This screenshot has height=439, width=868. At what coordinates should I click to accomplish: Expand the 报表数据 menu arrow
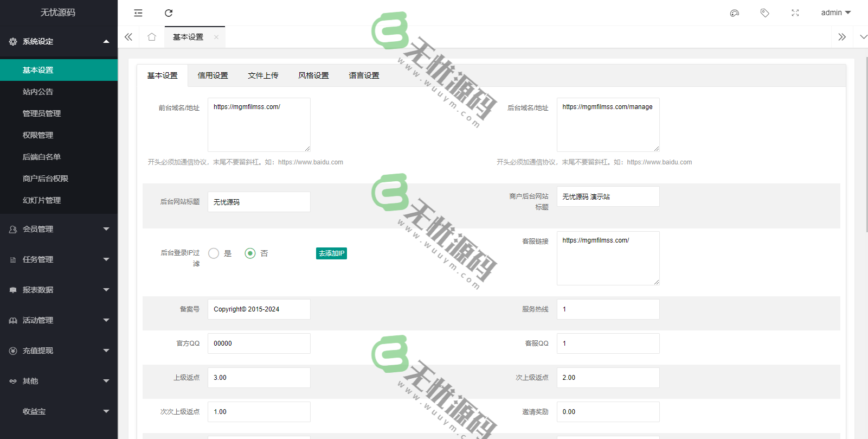pyautogui.click(x=106, y=290)
